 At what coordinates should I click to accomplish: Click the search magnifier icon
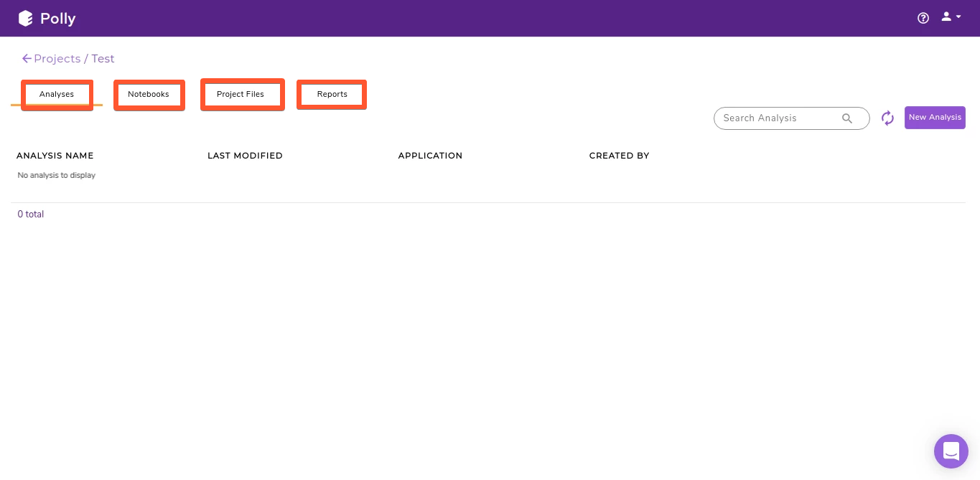coord(847,118)
